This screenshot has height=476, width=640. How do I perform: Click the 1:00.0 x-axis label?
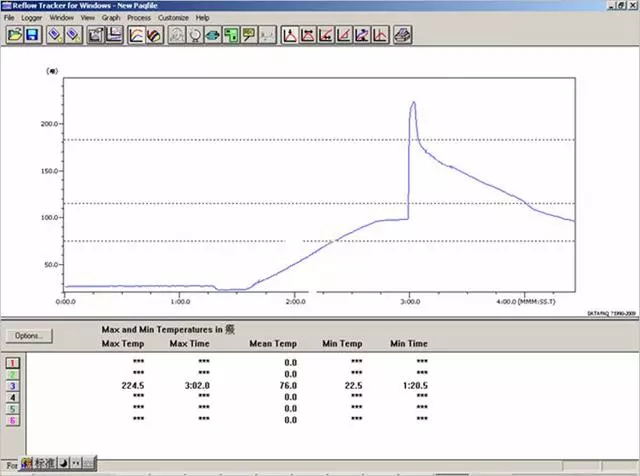[x=180, y=302]
